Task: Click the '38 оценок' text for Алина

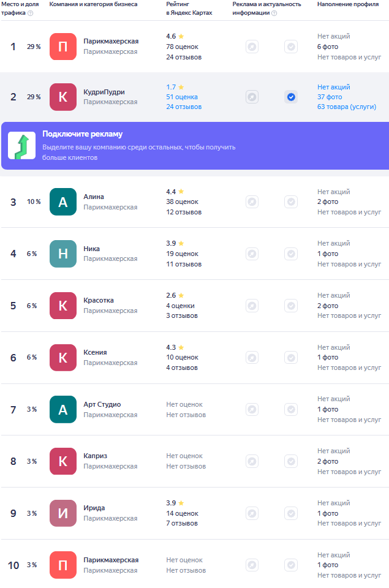Action: 183,202
